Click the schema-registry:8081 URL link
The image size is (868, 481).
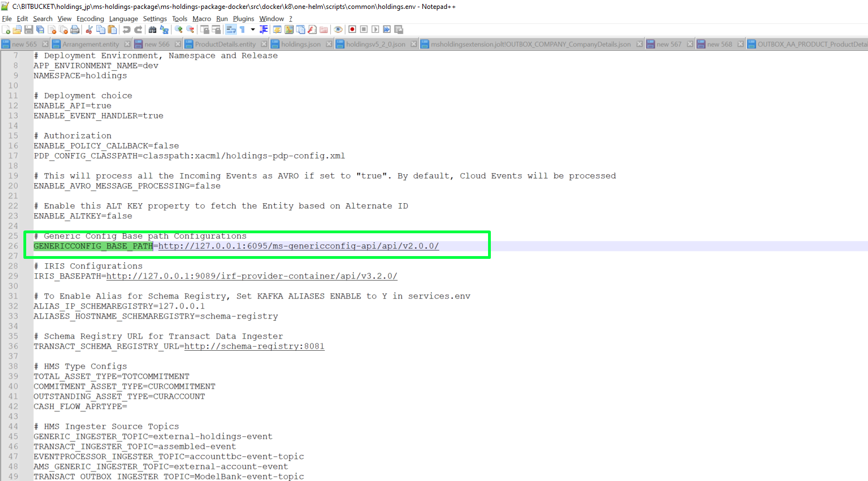tap(254, 346)
